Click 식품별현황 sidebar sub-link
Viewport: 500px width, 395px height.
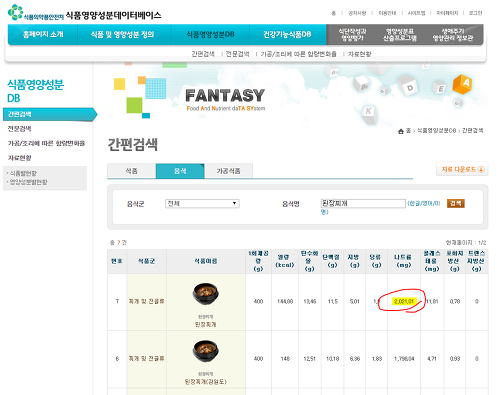(23, 173)
